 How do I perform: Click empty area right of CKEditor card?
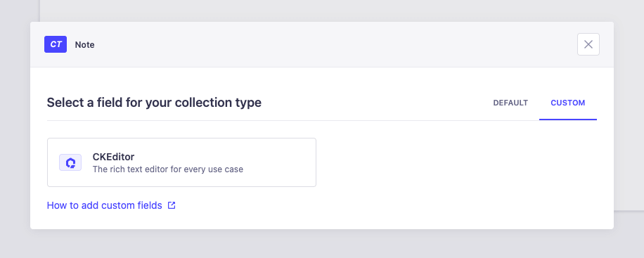click(x=456, y=162)
